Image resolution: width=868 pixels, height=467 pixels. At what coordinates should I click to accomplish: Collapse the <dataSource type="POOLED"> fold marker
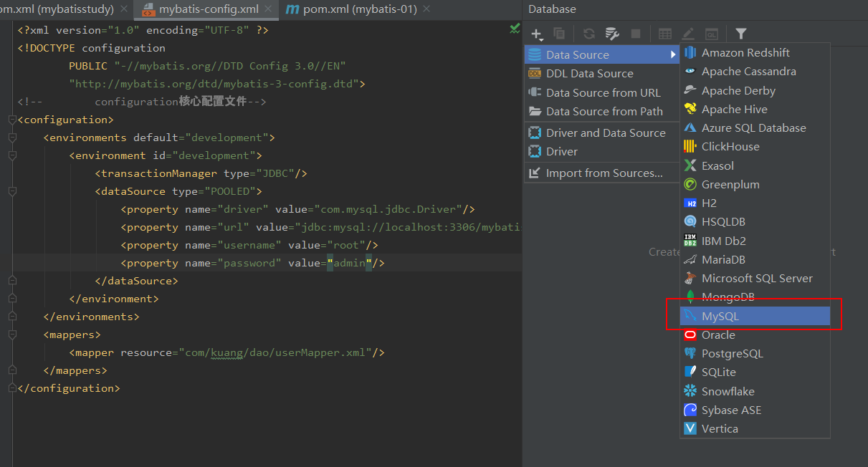(12, 191)
